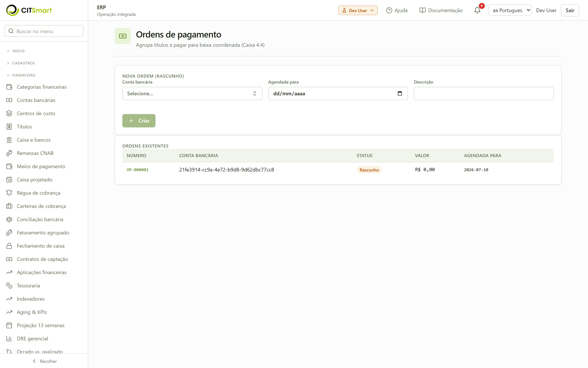Open the Portugues language selector
This screenshot has width=588, height=368.
510,10
